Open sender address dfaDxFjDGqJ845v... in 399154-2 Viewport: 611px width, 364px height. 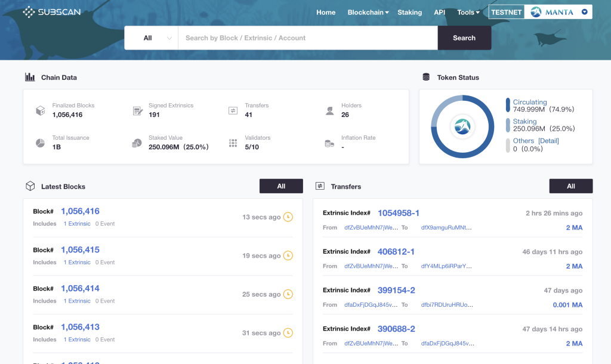[371, 305]
